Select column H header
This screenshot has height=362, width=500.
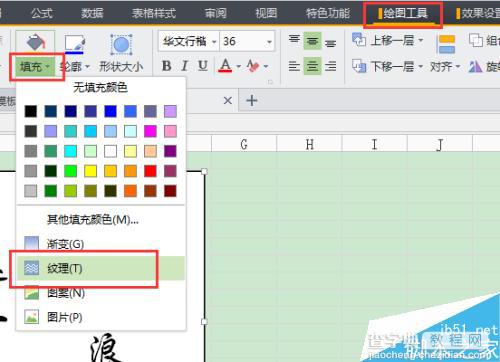click(309, 144)
